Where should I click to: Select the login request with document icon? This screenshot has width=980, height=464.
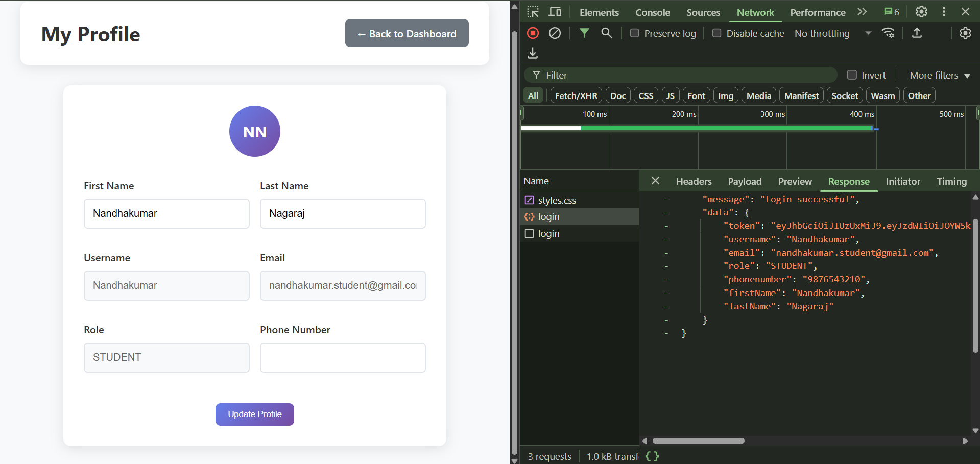coord(580,233)
